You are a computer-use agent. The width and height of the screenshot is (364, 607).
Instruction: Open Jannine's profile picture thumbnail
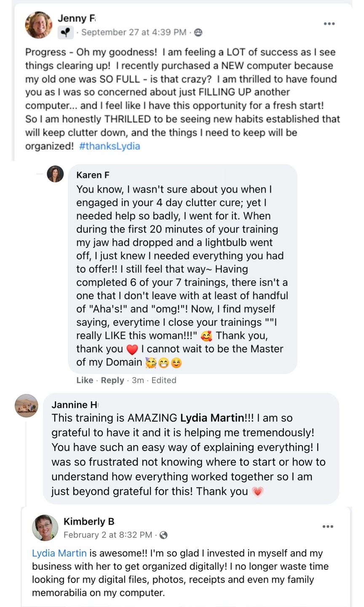pos(26,406)
